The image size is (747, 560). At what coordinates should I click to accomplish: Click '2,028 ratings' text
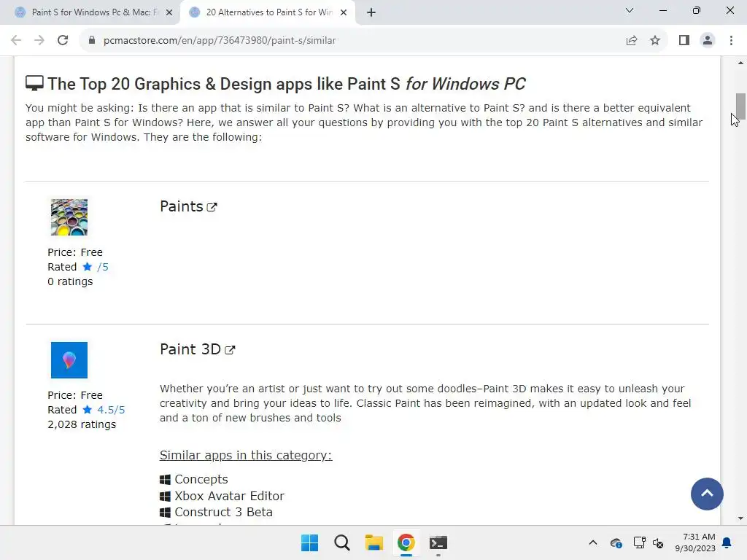(82, 424)
